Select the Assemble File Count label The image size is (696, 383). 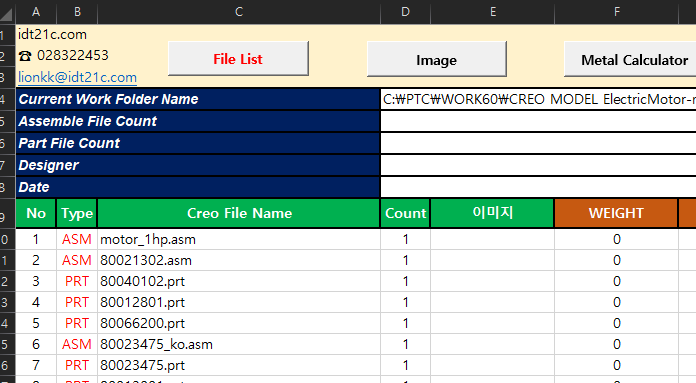tap(198, 121)
